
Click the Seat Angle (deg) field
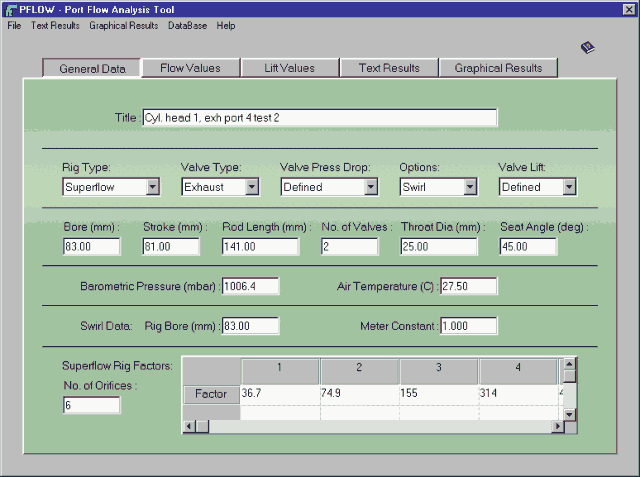click(528, 246)
